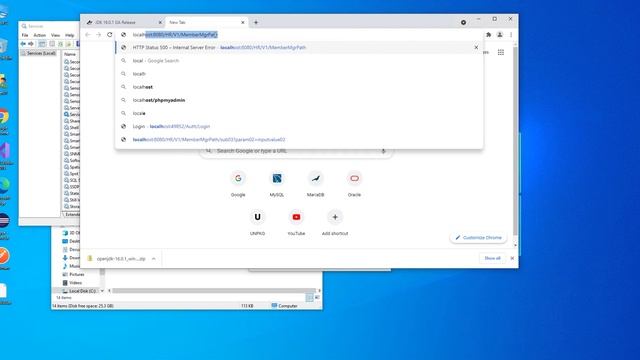Image resolution: width=640 pixels, height=360 pixels.
Task: Open View menu in Services window
Action: click(x=56, y=36)
